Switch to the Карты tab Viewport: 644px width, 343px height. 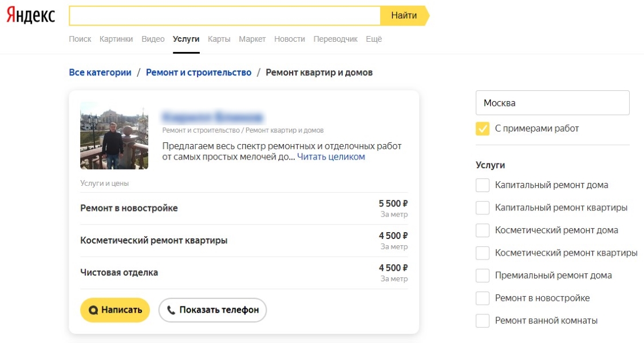[x=219, y=39]
